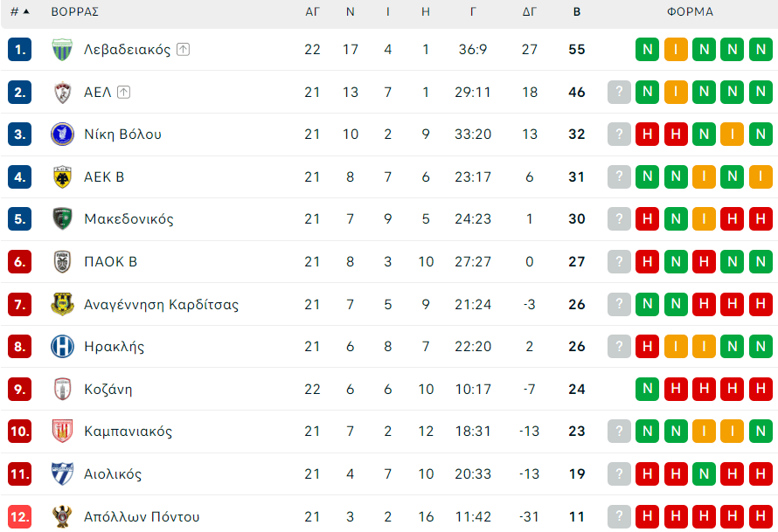The image size is (778, 532).
Task: Click the Λεβαδειακός team crest icon
Action: [x=63, y=50]
